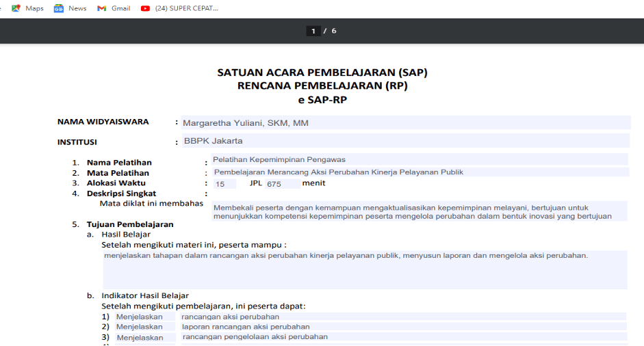Click the total page count in PDF toolbar
The image size is (644, 346).
[334, 31]
